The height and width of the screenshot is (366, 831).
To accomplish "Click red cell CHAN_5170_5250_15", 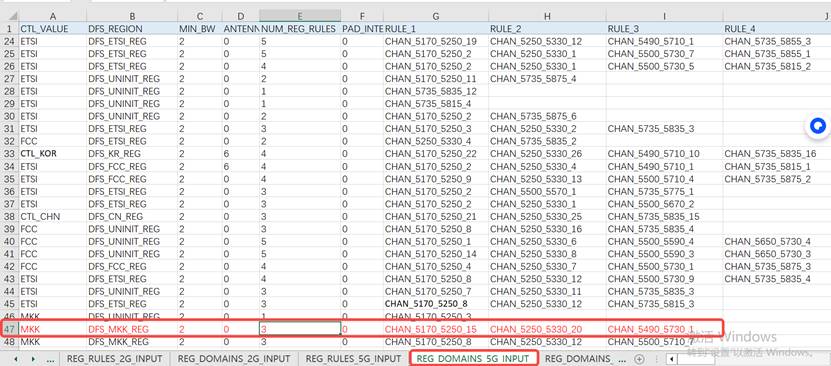I will (436, 329).
